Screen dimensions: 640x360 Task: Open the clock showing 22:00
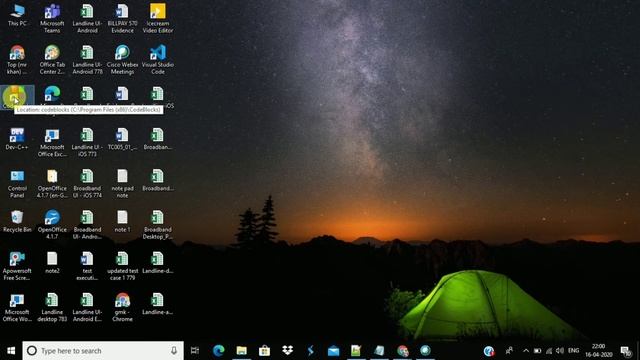click(x=598, y=351)
